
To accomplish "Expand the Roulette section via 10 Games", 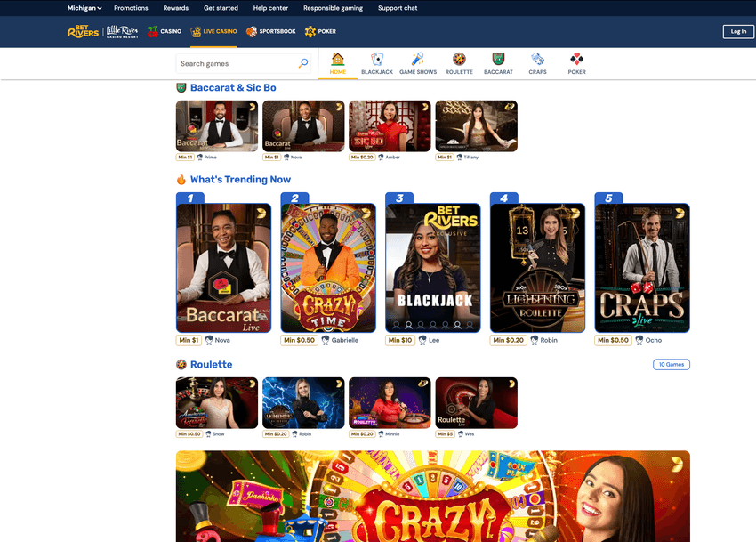I will point(671,364).
